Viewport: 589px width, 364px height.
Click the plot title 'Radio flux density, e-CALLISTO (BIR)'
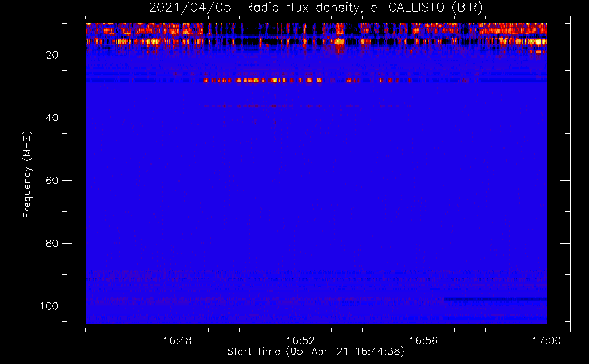(x=363, y=8)
